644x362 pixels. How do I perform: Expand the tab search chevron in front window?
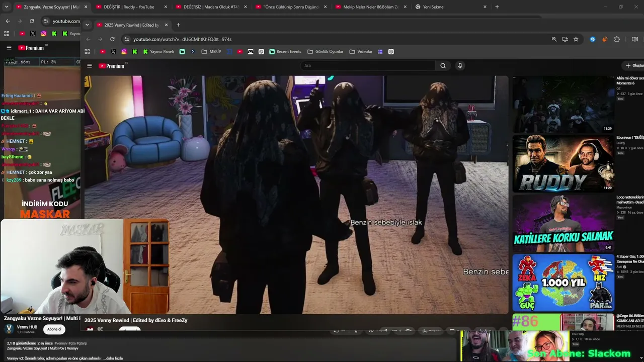[87, 25]
